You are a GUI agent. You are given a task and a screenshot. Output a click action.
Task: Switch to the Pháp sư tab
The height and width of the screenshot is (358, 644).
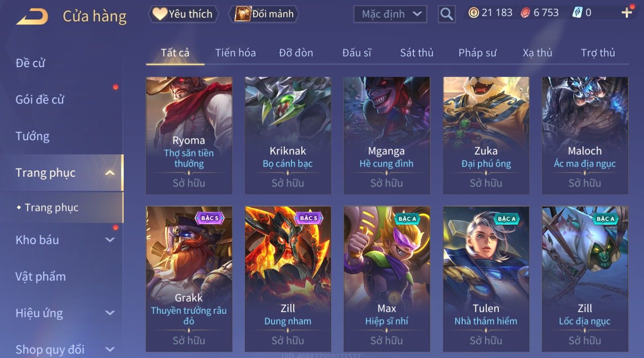[478, 53]
